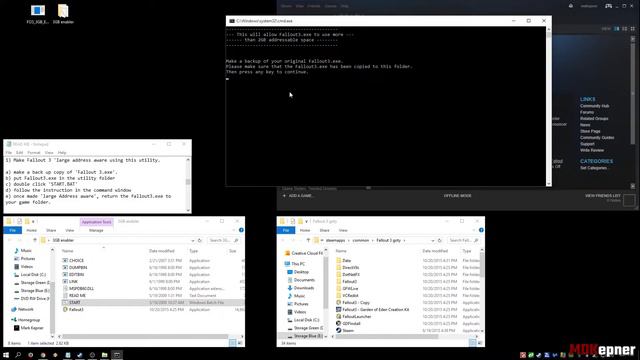The height and width of the screenshot is (360, 640).
Task: Open Format menu in READ ME Notepad
Action: (34, 153)
